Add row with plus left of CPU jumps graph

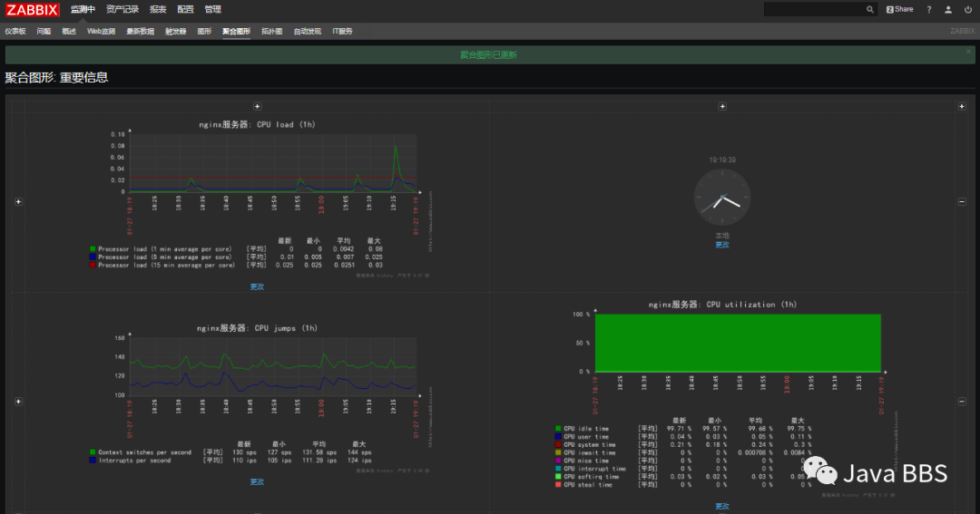click(x=18, y=402)
